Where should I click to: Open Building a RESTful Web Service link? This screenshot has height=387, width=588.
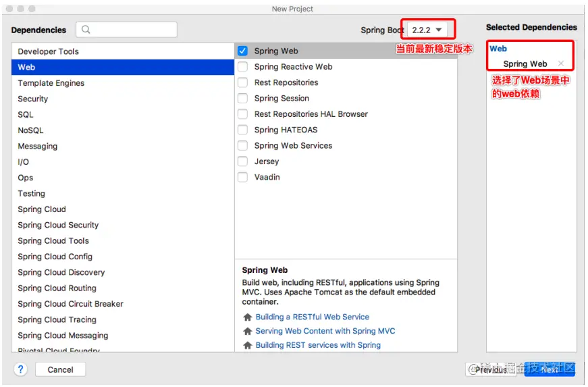coord(312,317)
